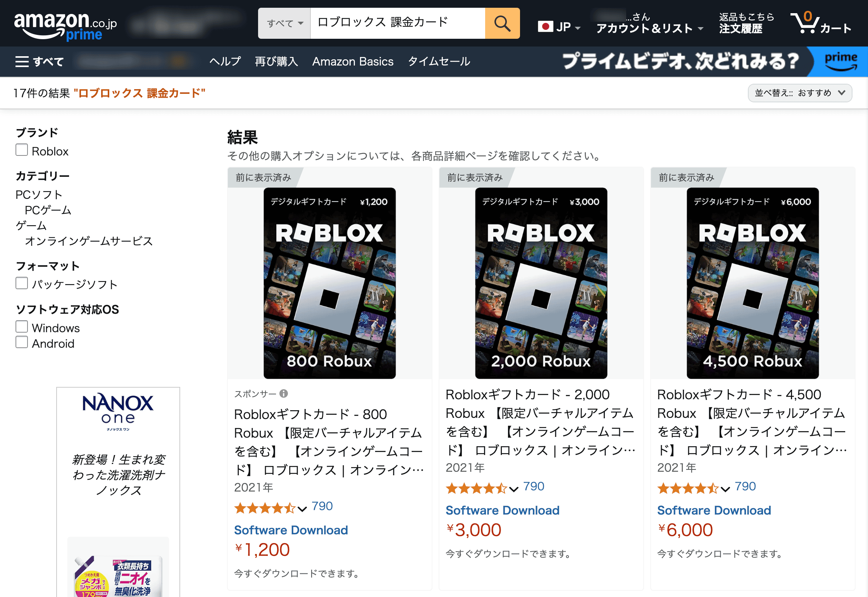Image resolution: width=868 pixels, height=597 pixels.
Task: Click the 790 reviews link for 800 Robux
Action: pos(322,506)
